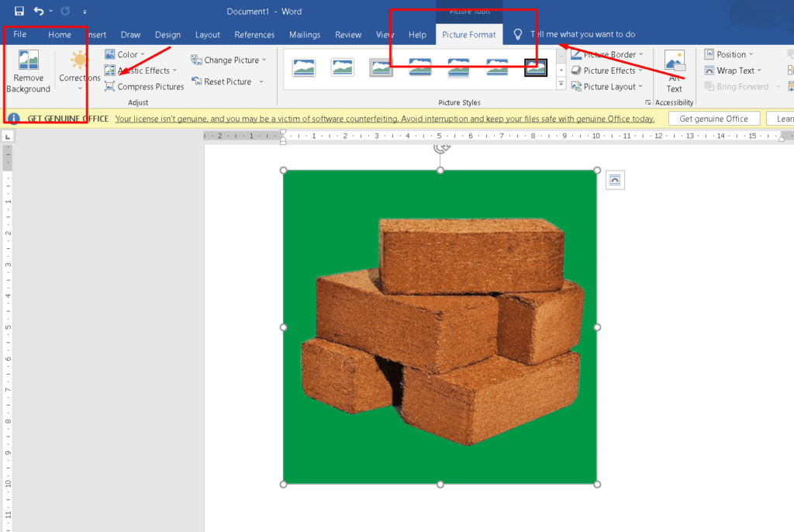Click Compress Pictures icon
The width and height of the screenshot is (794, 532).
coord(110,87)
